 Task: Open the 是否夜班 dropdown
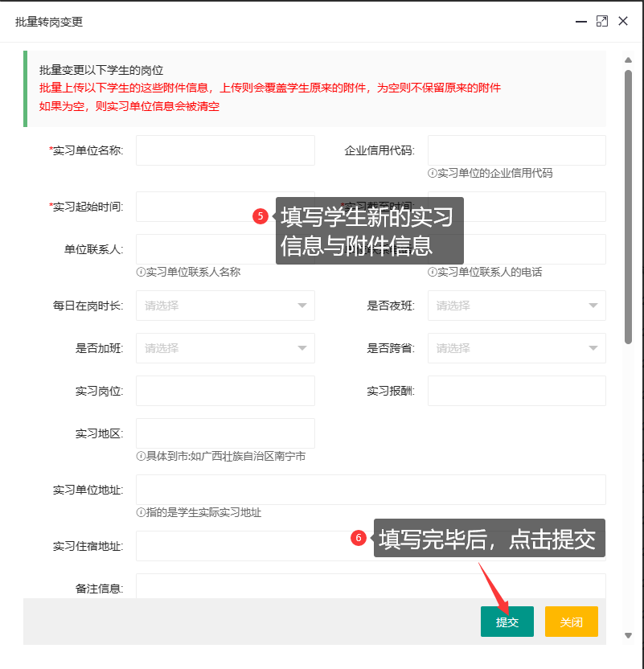(515, 306)
